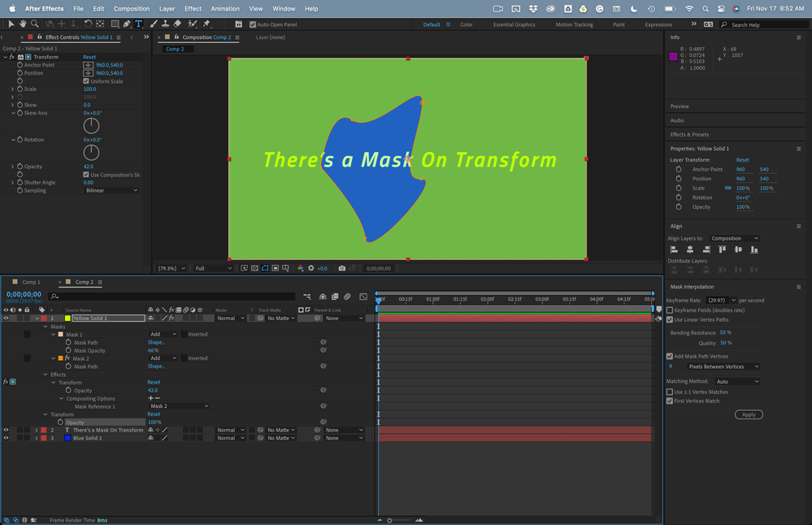Toggle Add Mask Path Vertices checkbox
This screenshot has width=812, height=525.
[670, 356]
